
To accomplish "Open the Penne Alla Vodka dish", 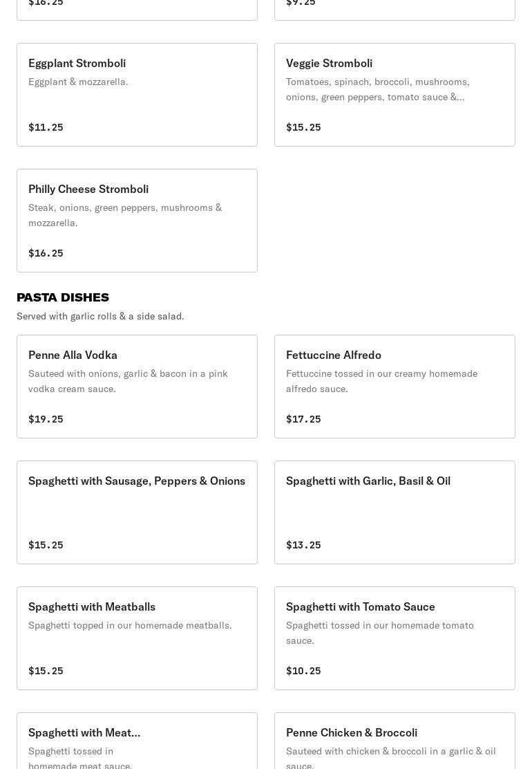I will 137,387.
